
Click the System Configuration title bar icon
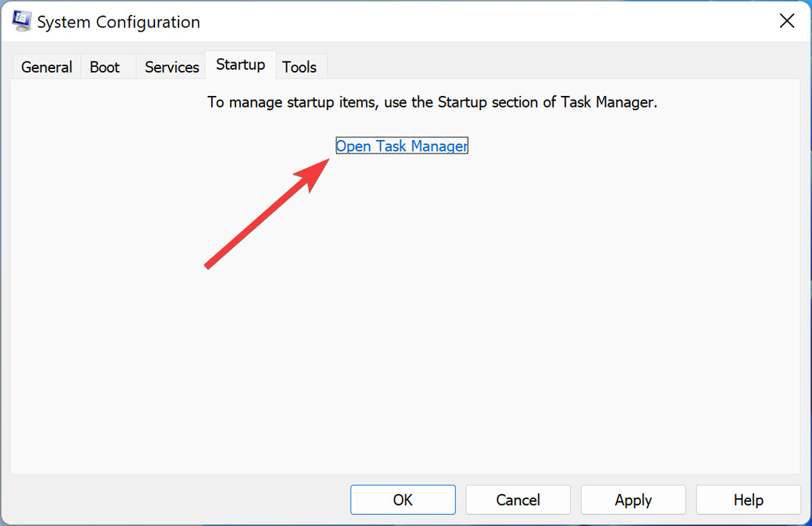click(x=20, y=20)
